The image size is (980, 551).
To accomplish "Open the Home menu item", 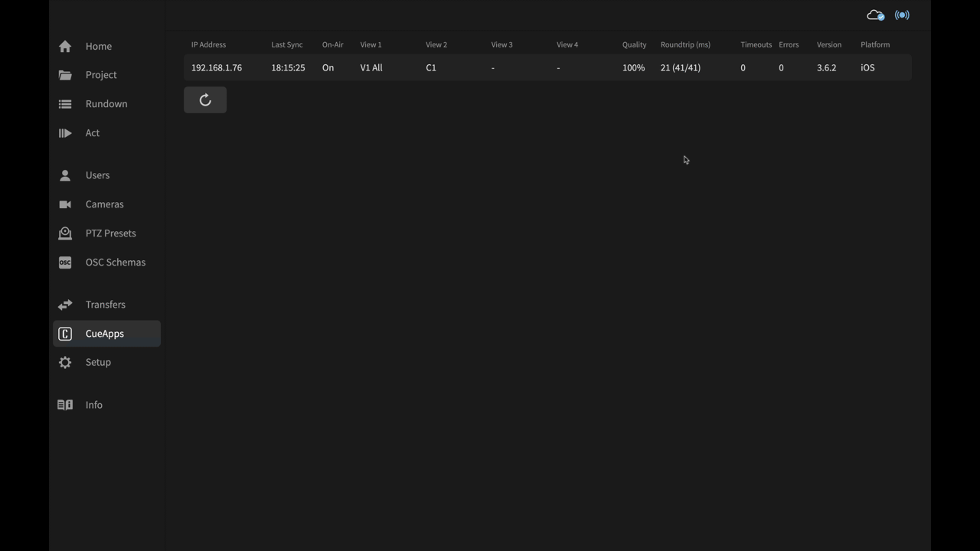I will pyautogui.click(x=106, y=47).
